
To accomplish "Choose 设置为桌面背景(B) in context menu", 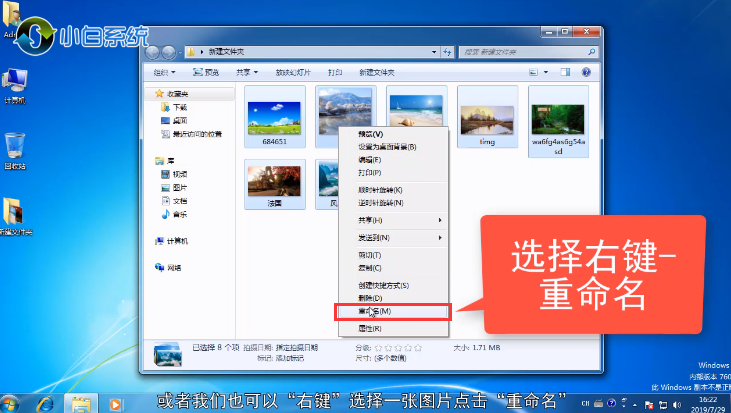I will point(393,147).
